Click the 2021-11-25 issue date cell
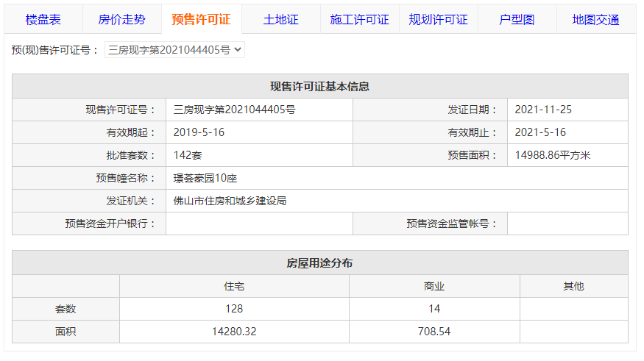644x361 pixels. (x=543, y=110)
